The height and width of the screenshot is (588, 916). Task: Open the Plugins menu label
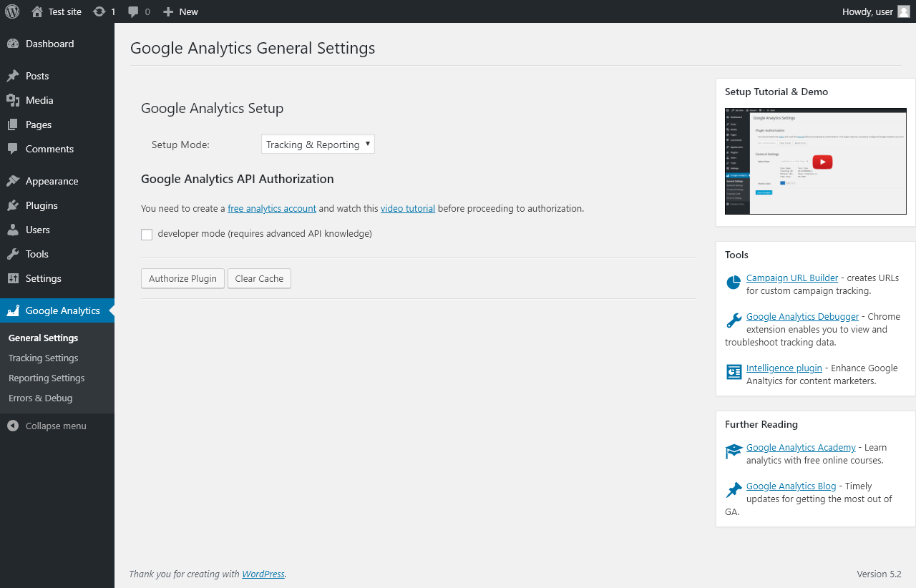(42, 205)
